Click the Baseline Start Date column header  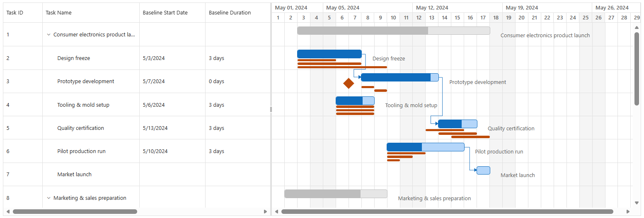pos(172,13)
